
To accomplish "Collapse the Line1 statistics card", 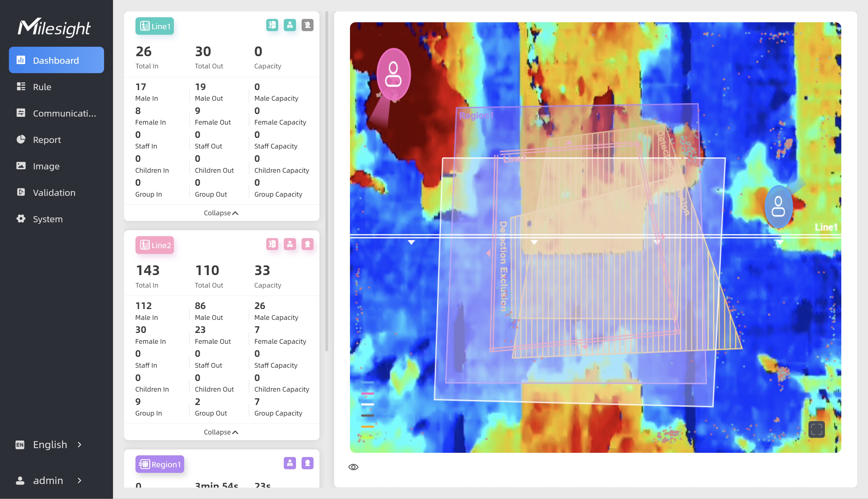I will [x=221, y=213].
